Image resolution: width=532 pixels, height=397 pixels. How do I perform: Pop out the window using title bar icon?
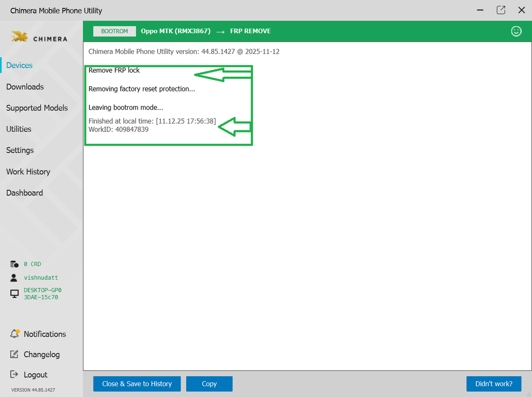coord(501,10)
